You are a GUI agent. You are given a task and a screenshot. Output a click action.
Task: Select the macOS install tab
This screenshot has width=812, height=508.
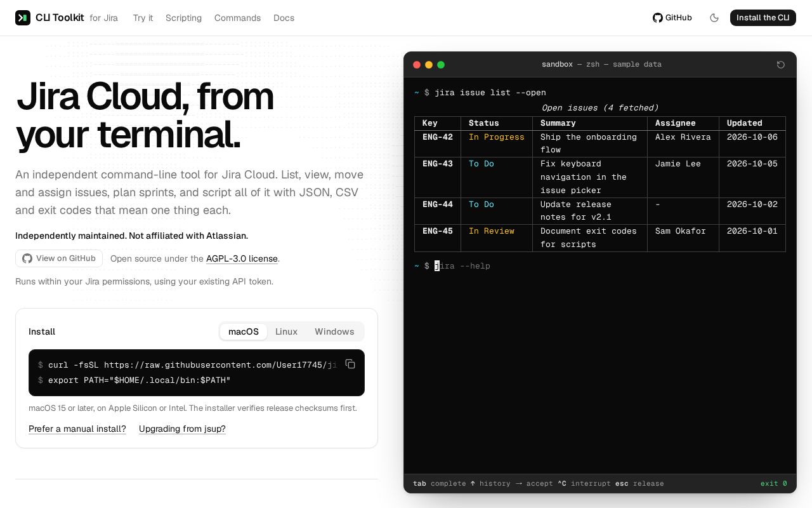click(244, 331)
